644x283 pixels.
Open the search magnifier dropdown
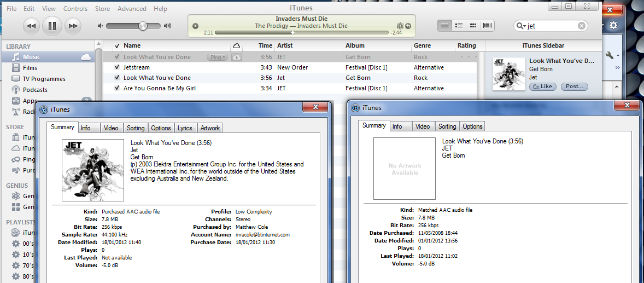tap(521, 26)
